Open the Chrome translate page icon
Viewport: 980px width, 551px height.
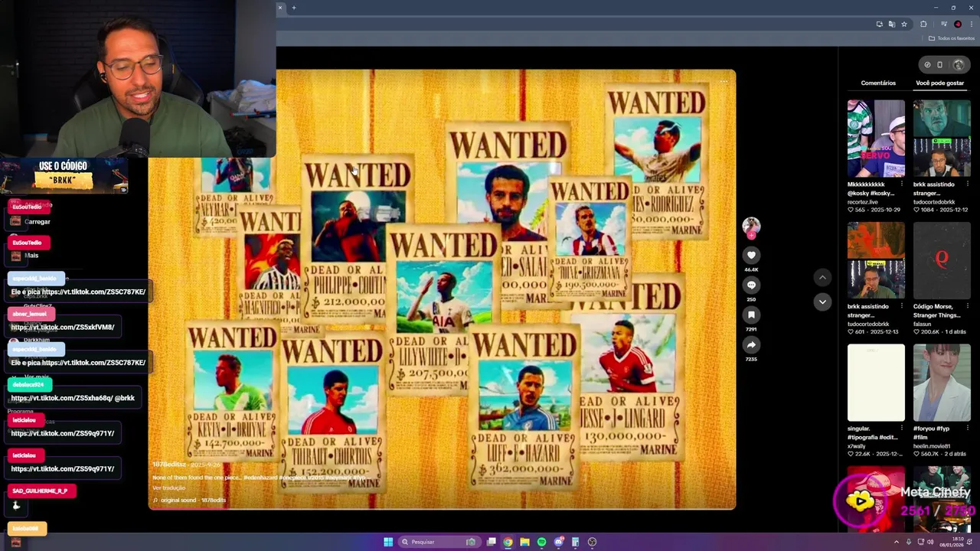(891, 24)
